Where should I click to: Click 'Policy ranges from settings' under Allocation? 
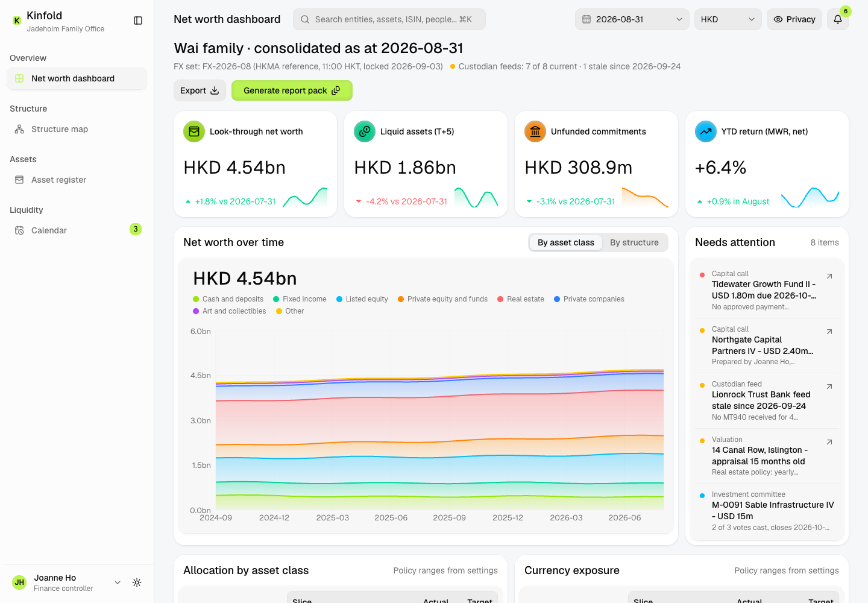(445, 570)
